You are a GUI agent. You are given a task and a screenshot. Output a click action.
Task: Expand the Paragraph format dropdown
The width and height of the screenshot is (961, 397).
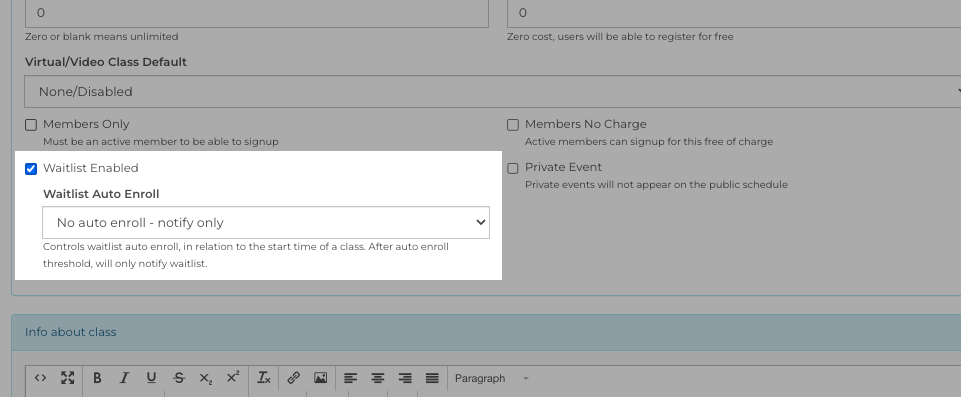point(492,378)
